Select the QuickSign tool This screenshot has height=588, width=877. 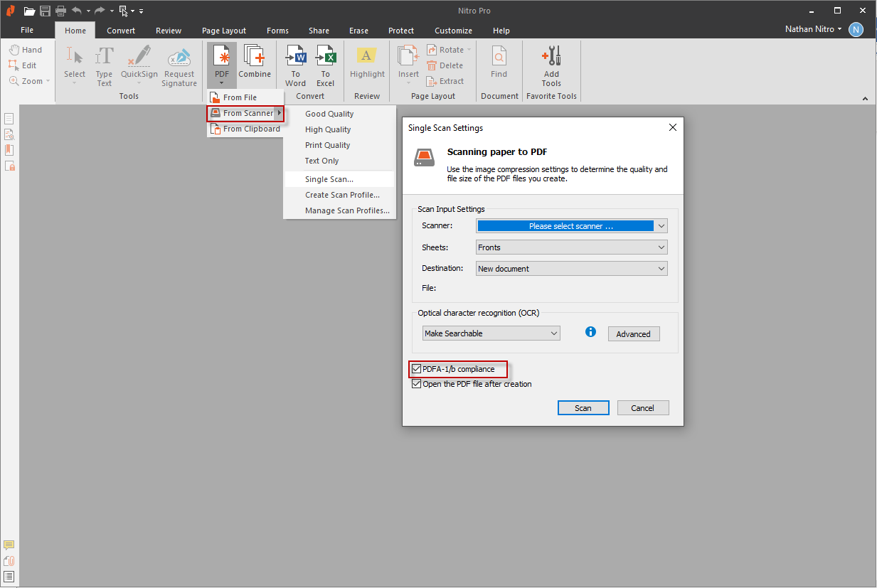tap(139, 57)
